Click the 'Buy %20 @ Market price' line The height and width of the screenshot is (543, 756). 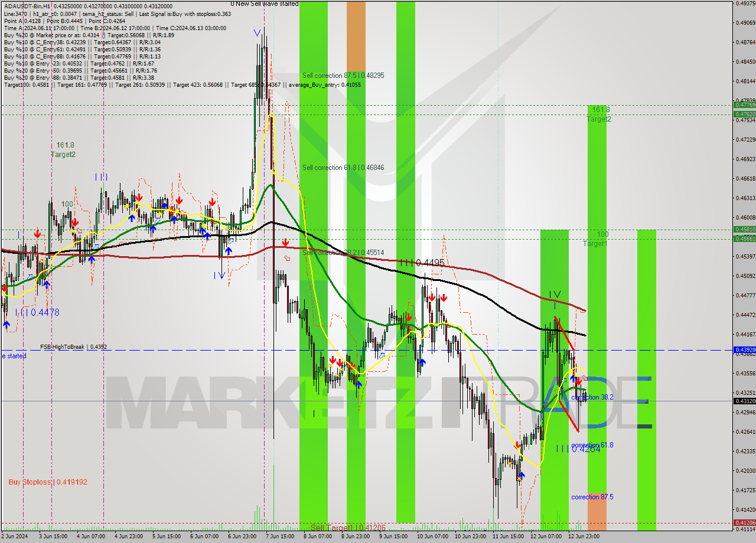88,35
